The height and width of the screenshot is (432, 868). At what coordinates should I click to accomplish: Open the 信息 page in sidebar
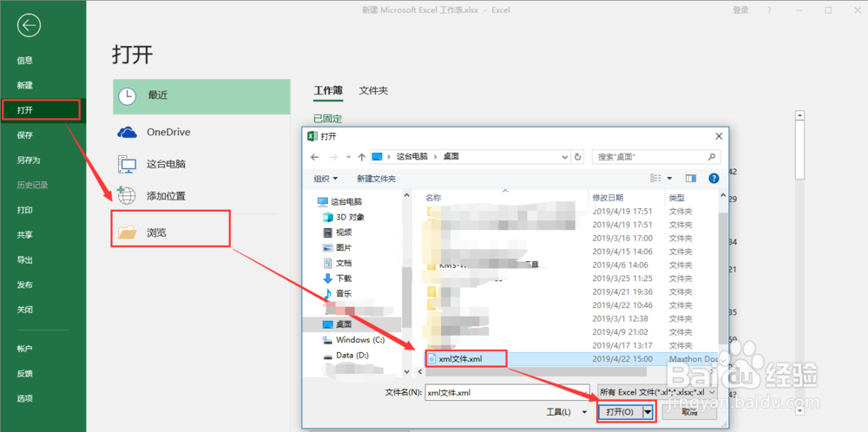25,61
